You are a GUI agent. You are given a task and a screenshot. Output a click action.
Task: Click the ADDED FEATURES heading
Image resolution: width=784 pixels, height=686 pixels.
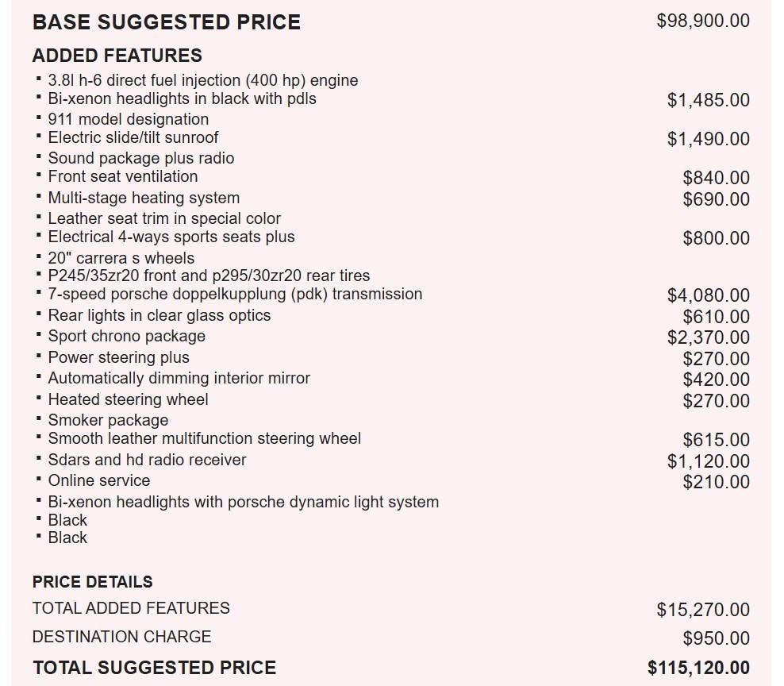[117, 56]
